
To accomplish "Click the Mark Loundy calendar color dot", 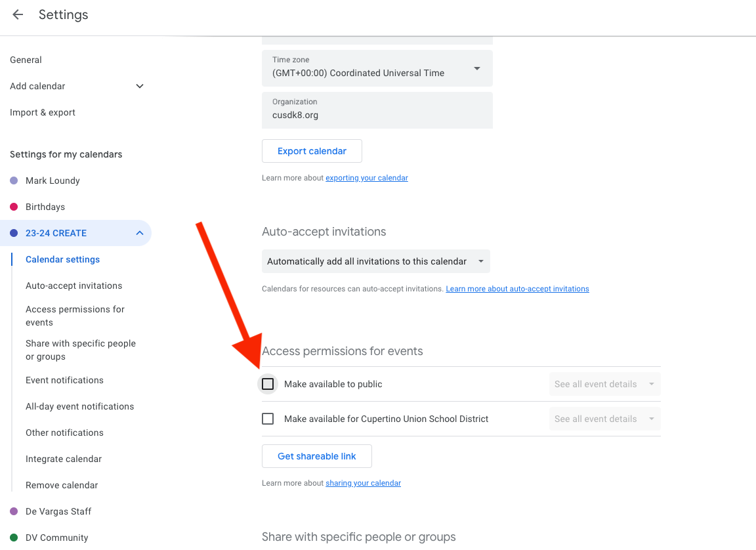I will [14, 180].
